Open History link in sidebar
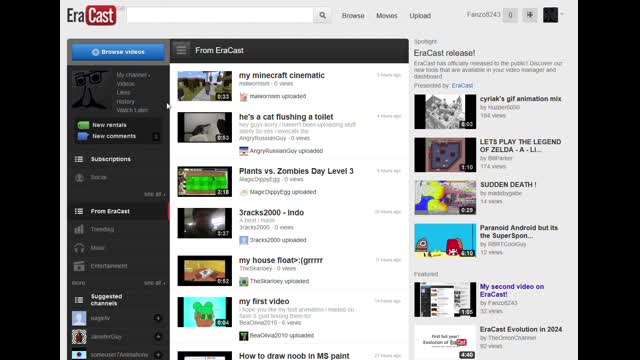Image resolution: width=640 pixels, height=360 pixels. click(x=125, y=102)
